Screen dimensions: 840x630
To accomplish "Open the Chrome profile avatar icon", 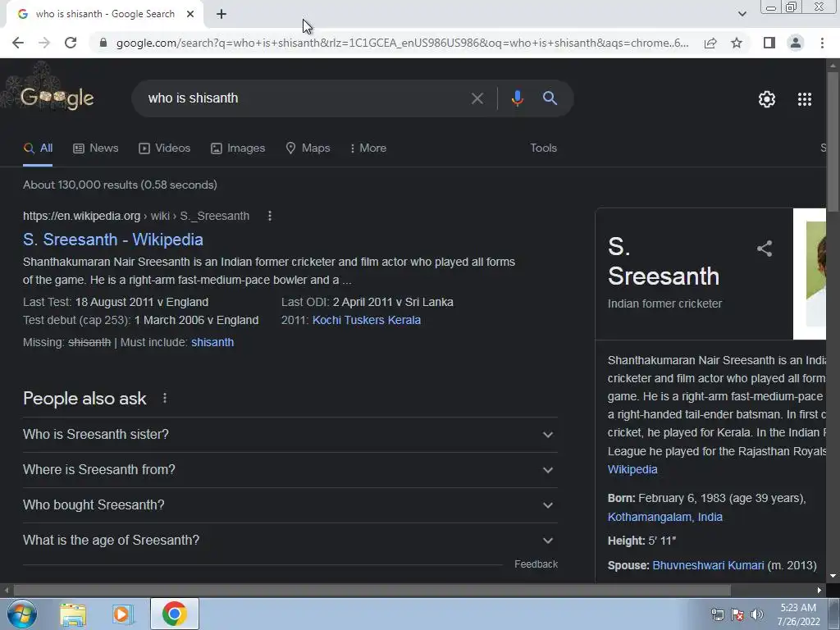I will [796, 43].
